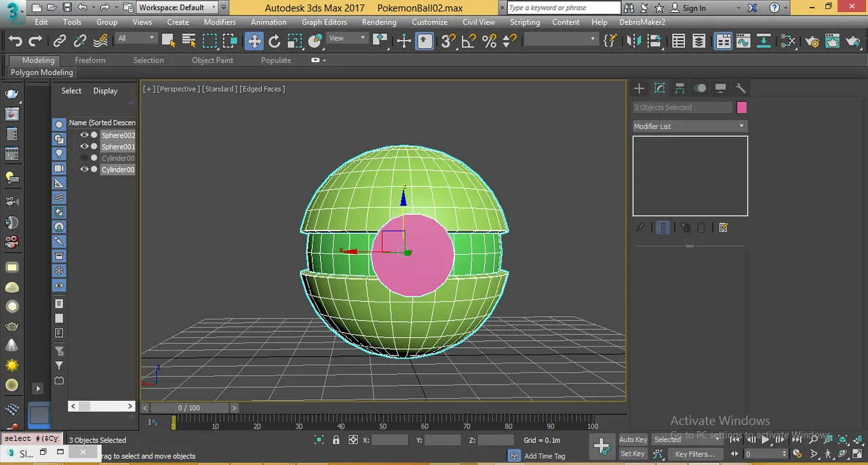Activate the Select and Rotate tool
Screen dimensions: 868x465
pos(274,41)
